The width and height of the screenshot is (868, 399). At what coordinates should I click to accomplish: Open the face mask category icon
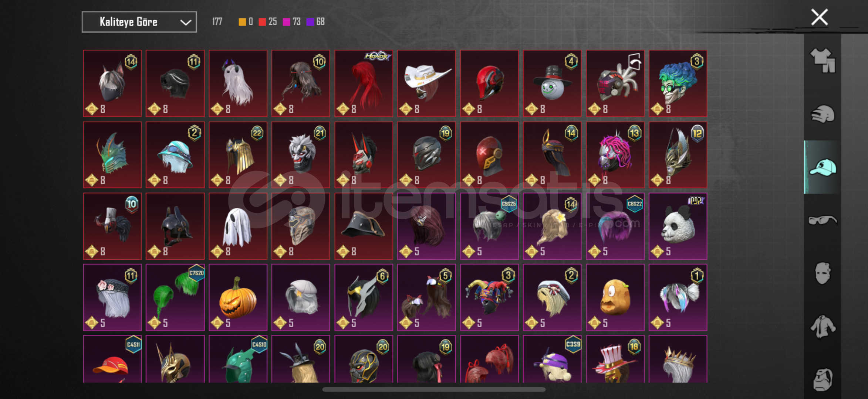tap(823, 273)
